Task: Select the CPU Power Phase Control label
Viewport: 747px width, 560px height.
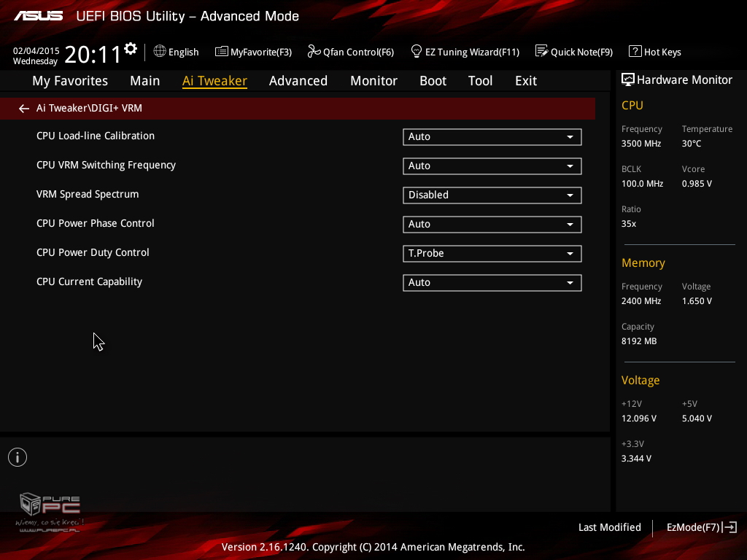Action: [96, 223]
